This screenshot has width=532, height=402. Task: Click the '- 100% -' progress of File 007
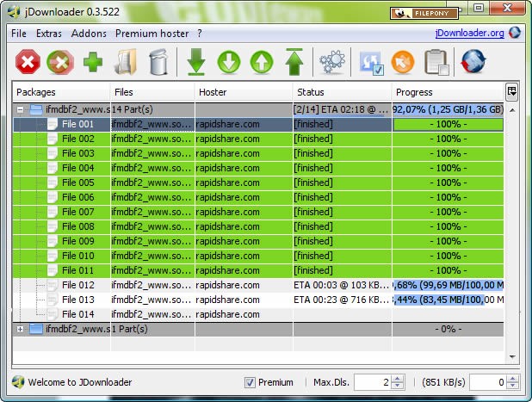[448, 212]
